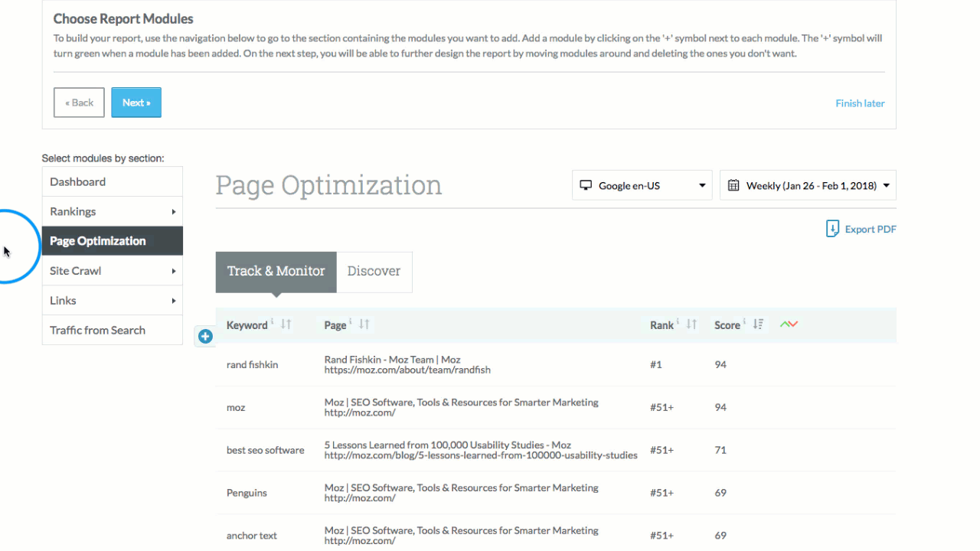Expand the Rankings section submenu
The image size is (980, 551).
click(173, 212)
